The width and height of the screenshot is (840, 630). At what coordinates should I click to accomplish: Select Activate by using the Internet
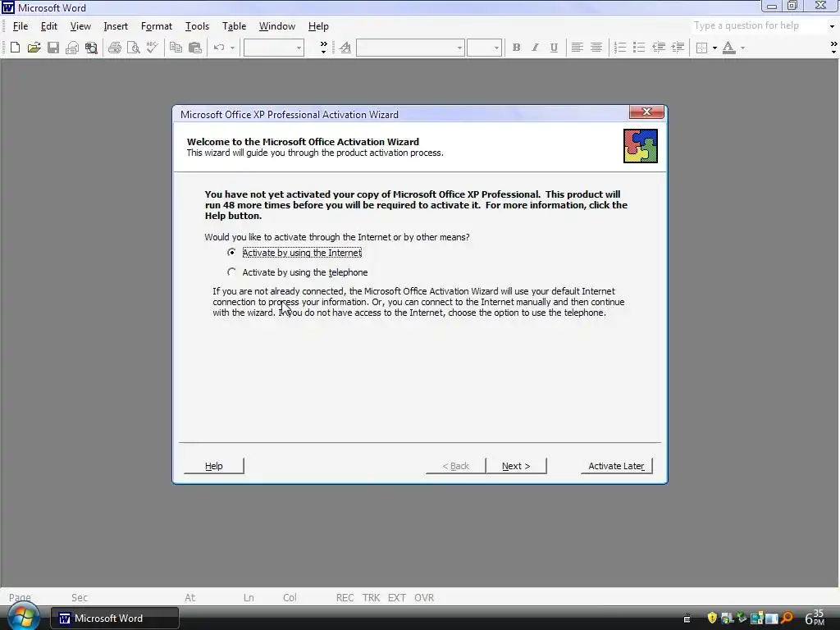[x=295, y=253]
